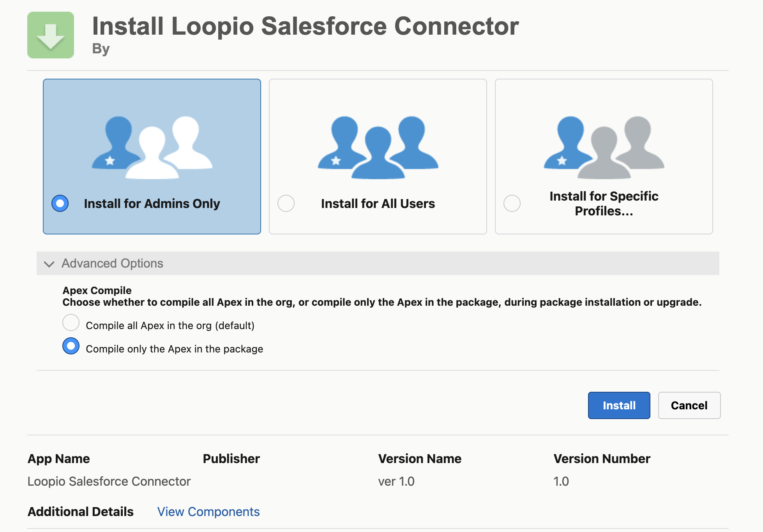Click the green package download icon
Image resolution: width=763 pixels, height=532 pixels.
pos(50,35)
